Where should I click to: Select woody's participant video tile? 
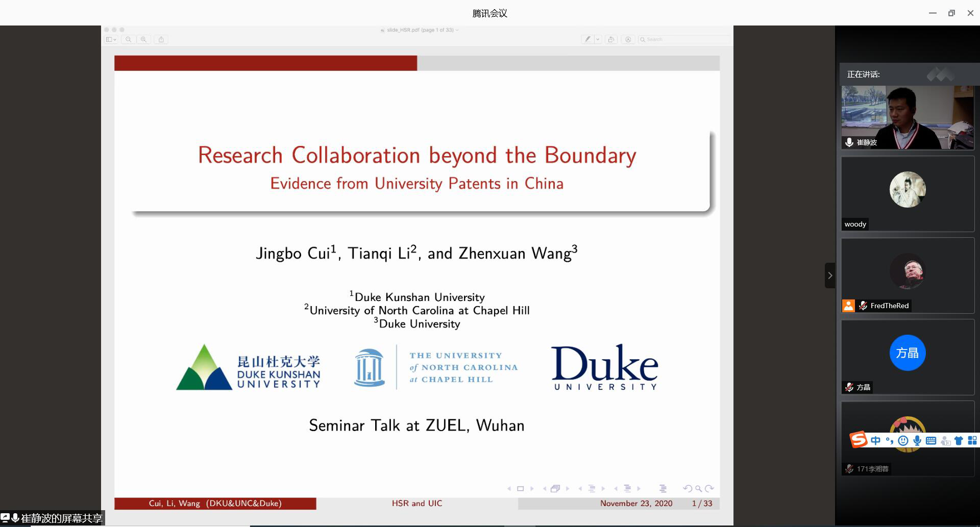(908, 194)
